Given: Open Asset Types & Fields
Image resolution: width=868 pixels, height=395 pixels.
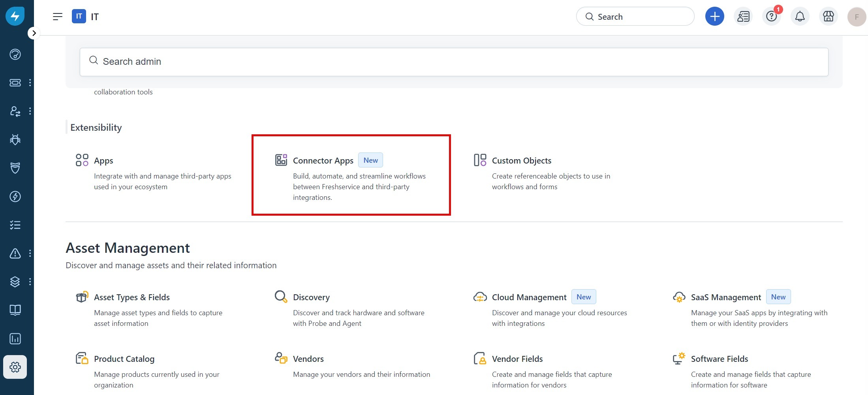Looking at the screenshot, I should coord(132,297).
